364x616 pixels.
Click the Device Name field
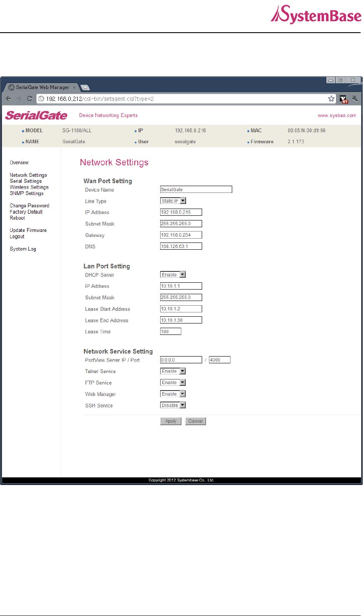coord(196,190)
